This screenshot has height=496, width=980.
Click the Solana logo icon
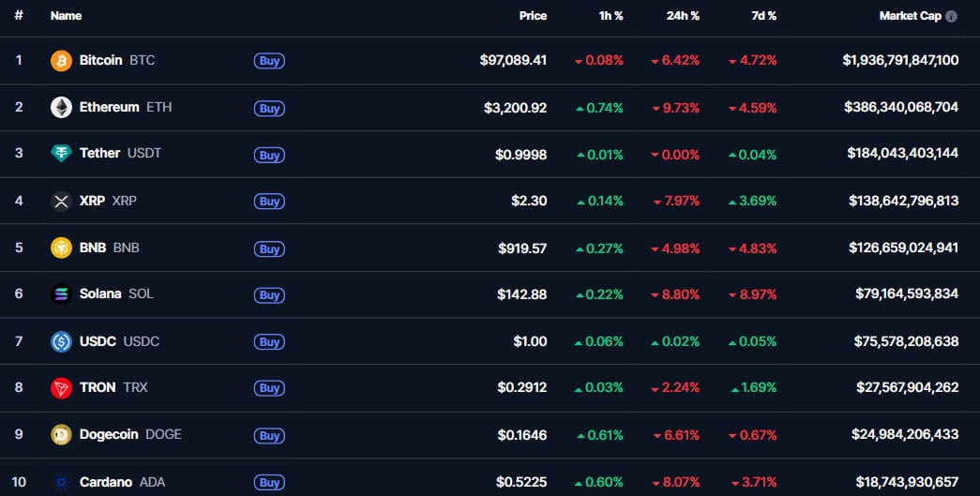coord(61,294)
